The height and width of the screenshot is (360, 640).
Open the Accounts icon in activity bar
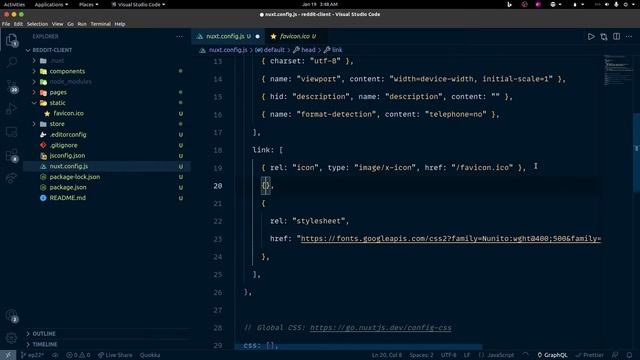click(x=11, y=316)
